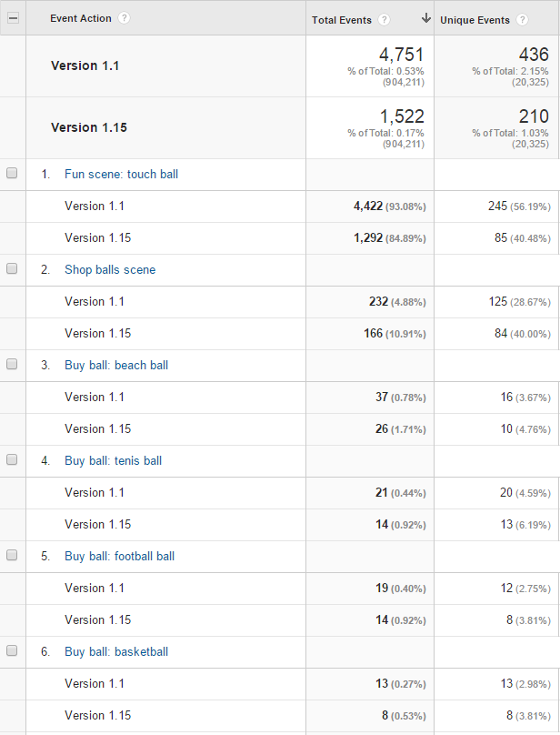The height and width of the screenshot is (735, 560).
Task: Select Version 1.15 under Shop balls scene
Action: point(97,333)
